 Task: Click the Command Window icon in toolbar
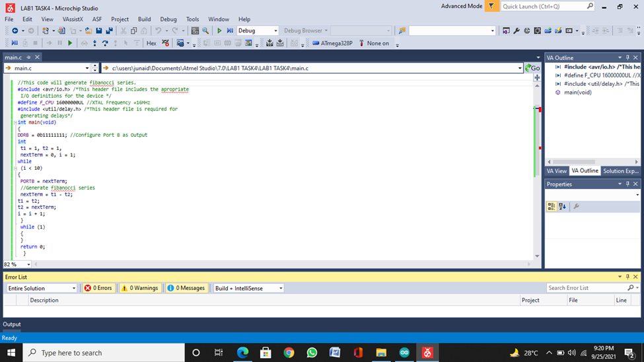coord(569,31)
